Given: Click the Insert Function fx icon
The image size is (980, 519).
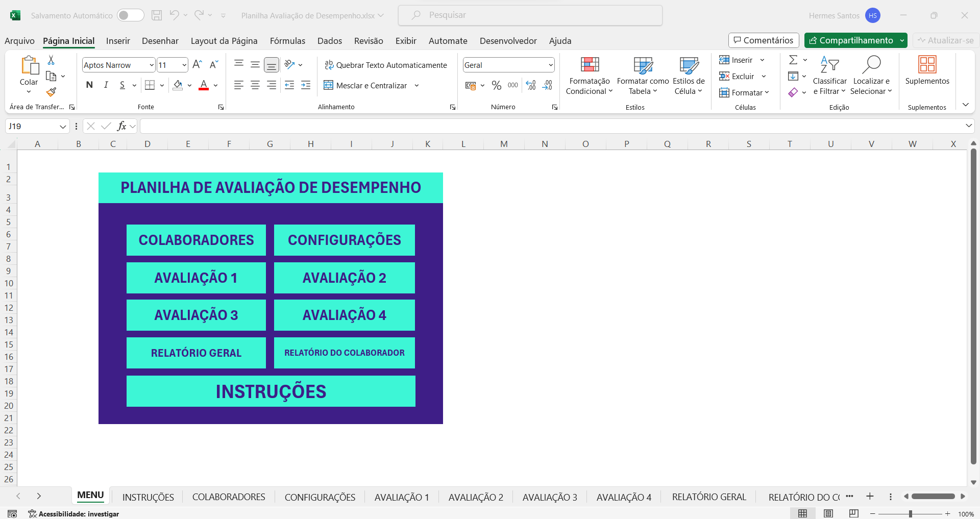Looking at the screenshot, I should (121, 126).
